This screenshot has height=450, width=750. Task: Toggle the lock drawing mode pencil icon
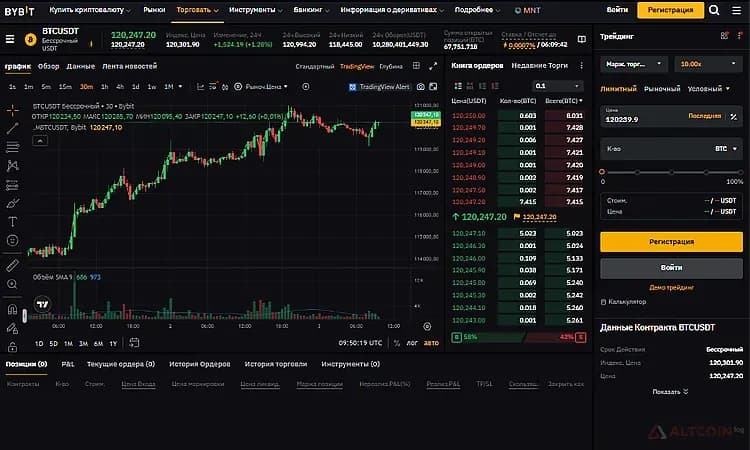click(x=12, y=328)
